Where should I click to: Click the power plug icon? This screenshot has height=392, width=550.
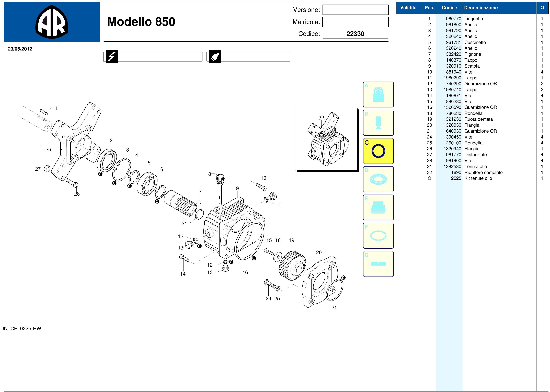(215, 57)
